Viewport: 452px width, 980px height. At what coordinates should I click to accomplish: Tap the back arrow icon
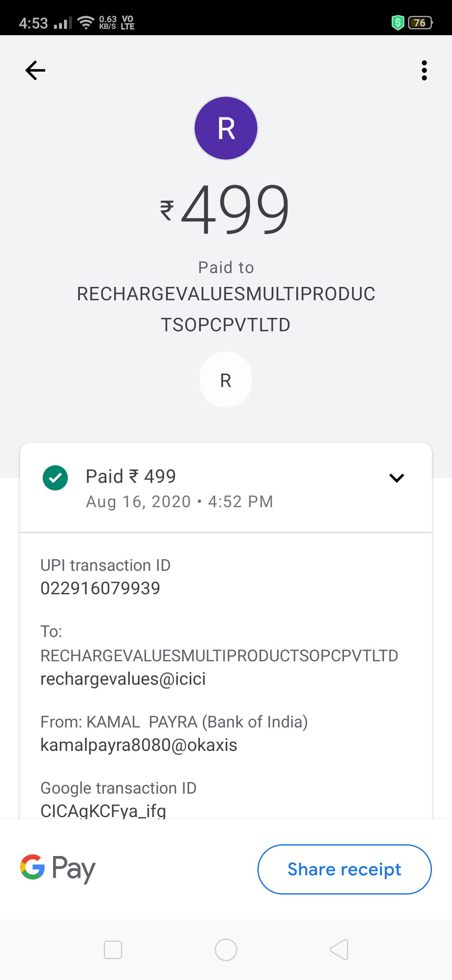coord(35,70)
